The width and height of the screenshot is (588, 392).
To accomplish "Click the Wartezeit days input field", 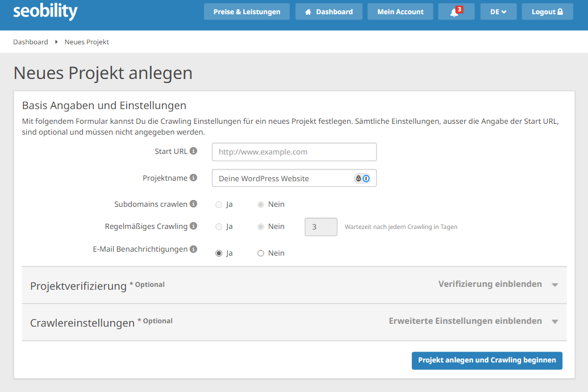I will pos(321,227).
